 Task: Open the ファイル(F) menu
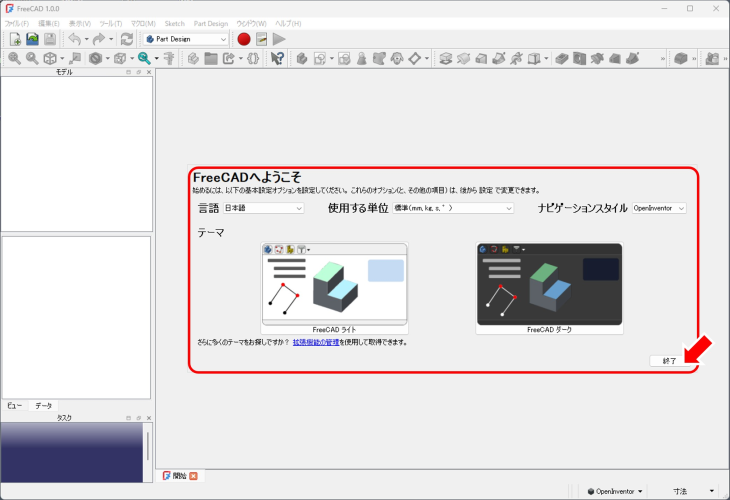pos(17,23)
